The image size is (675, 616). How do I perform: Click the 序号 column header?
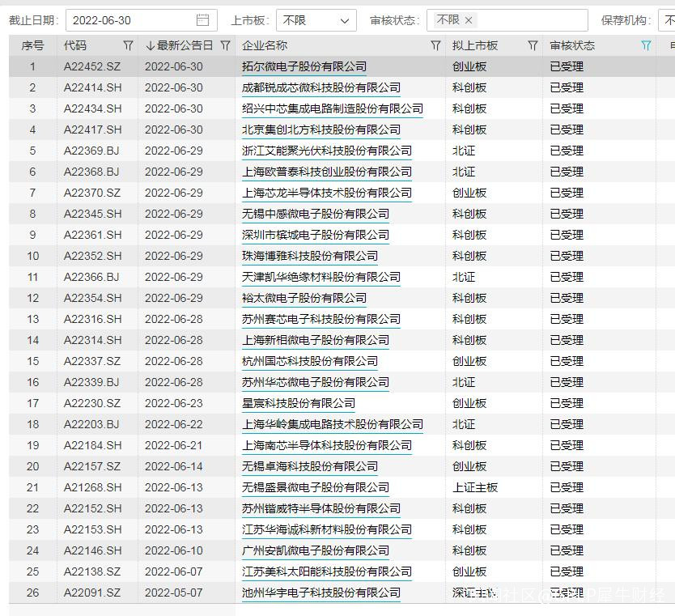[x=32, y=45]
